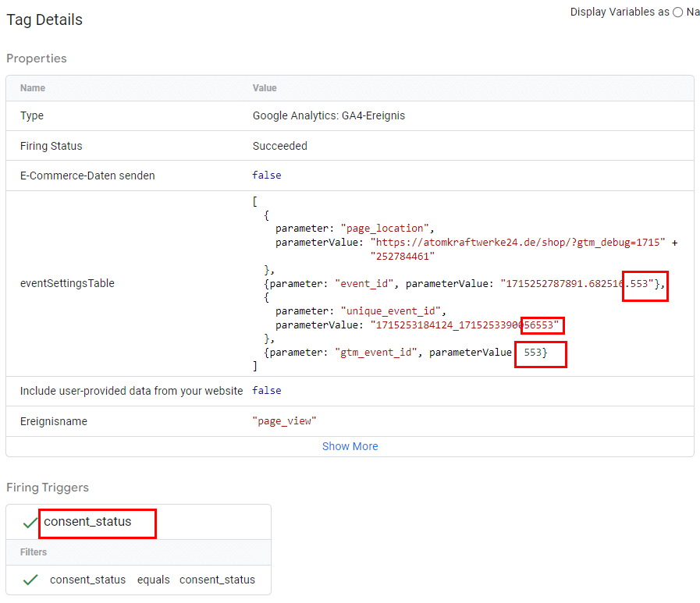Click the Value column header
This screenshot has width=700, height=603.
coord(265,88)
